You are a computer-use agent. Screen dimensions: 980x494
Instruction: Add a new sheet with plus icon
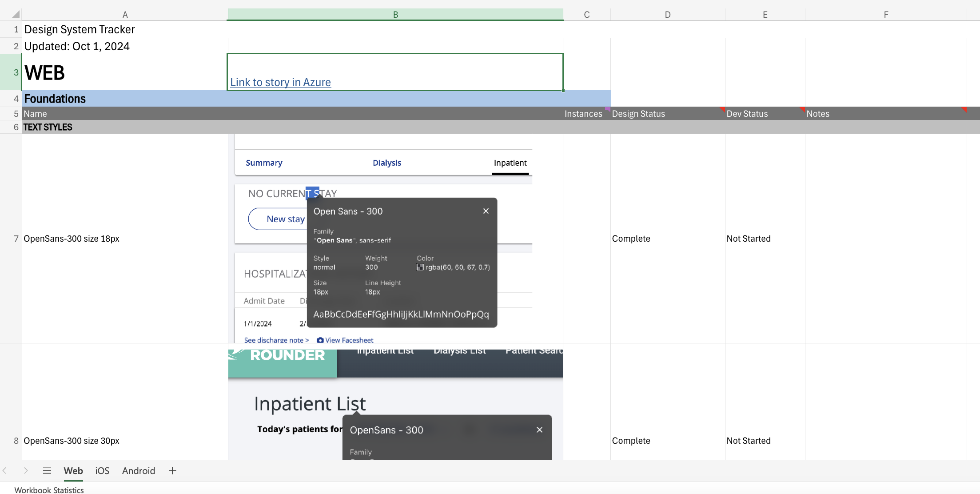[172, 470]
